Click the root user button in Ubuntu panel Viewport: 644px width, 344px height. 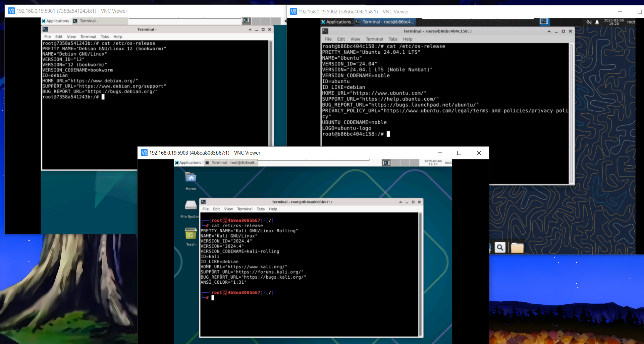(x=631, y=22)
